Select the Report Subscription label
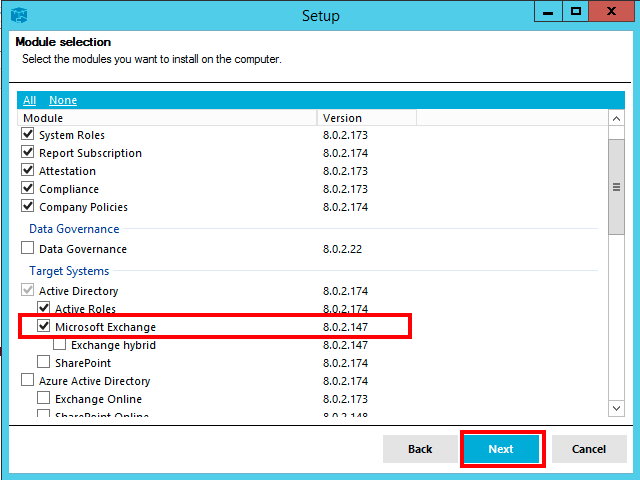This screenshot has width=640, height=480. 91,153
